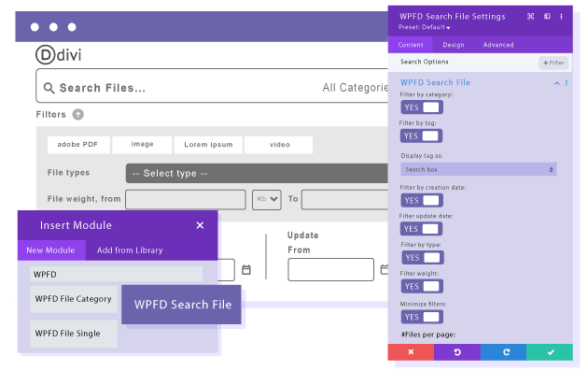The width and height of the screenshot is (588, 371).
Task: Select the Lorem ipsum tag
Action: click(208, 145)
